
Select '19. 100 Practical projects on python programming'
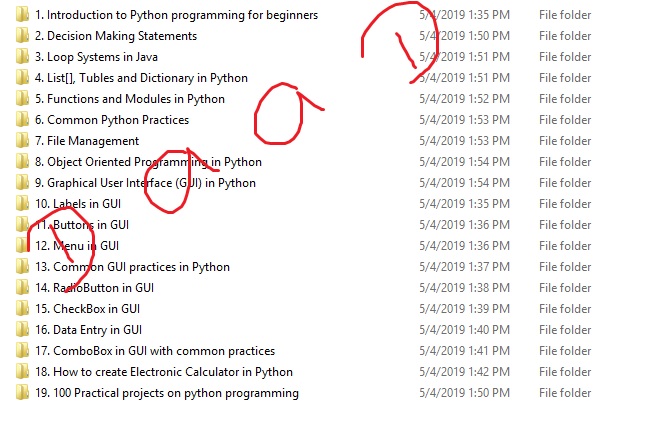click(167, 393)
